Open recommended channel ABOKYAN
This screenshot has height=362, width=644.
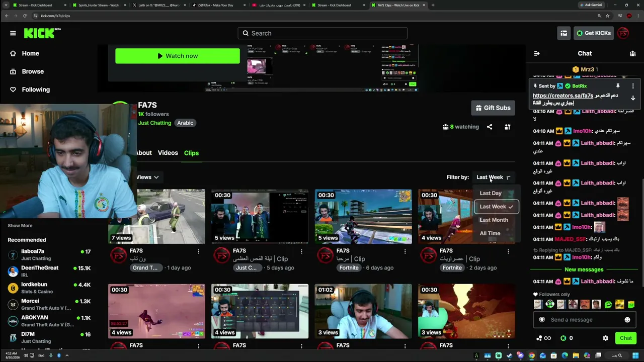pos(49,321)
